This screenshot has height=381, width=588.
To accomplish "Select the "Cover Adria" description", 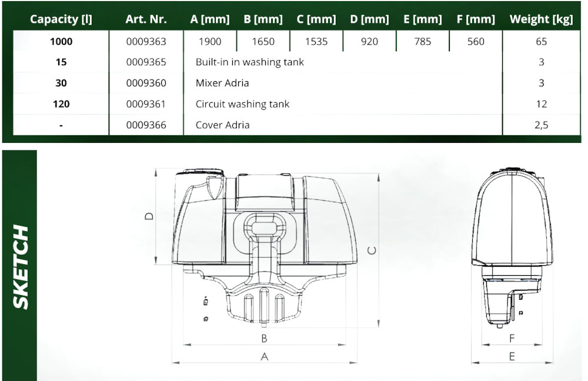I will [x=222, y=125].
